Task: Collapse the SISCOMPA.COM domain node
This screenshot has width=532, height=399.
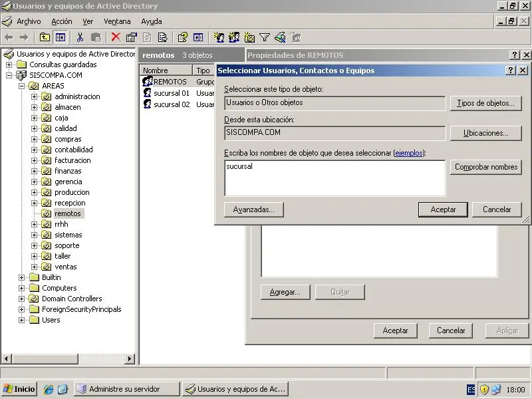Action: tap(9, 75)
